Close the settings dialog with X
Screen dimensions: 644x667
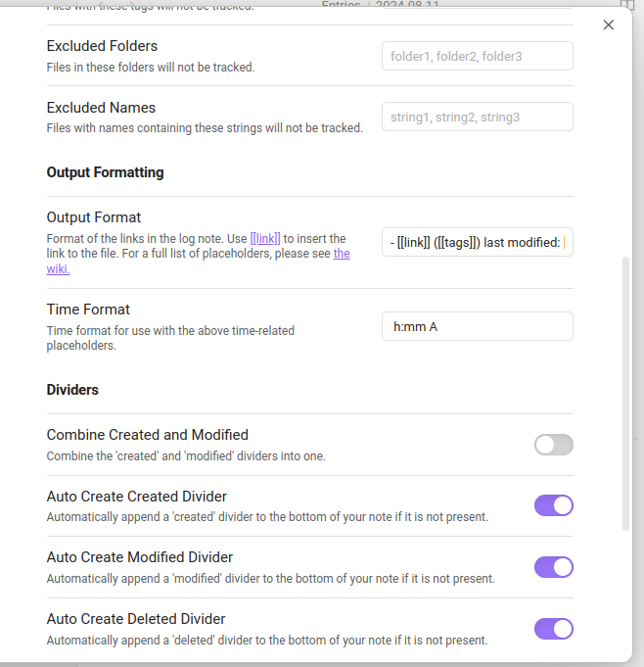pyautogui.click(x=609, y=25)
